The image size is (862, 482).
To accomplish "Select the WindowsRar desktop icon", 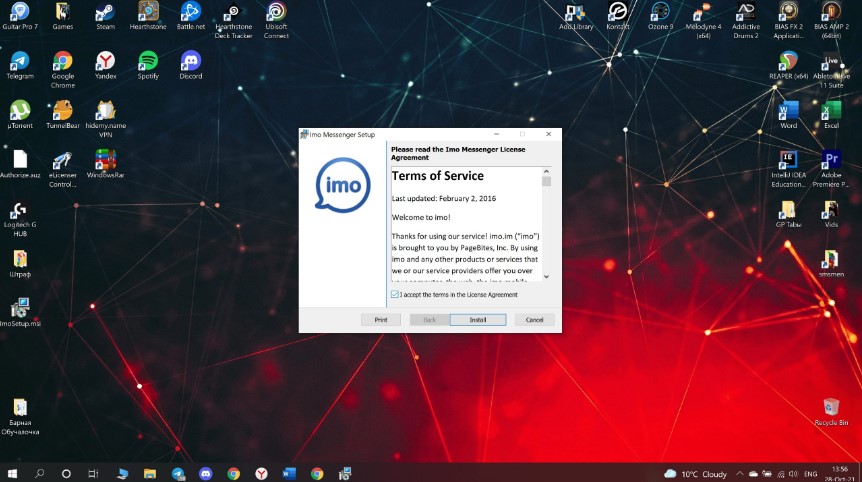I will [105, 164].
